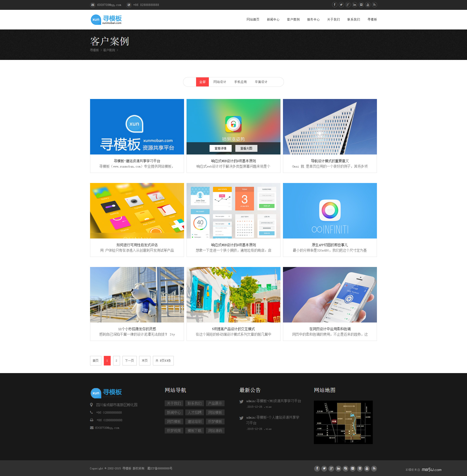This screenshot has height=476, width=467.
Task: Click the 查看大图 button on the lock screen card
Action: tap(246, 148)
